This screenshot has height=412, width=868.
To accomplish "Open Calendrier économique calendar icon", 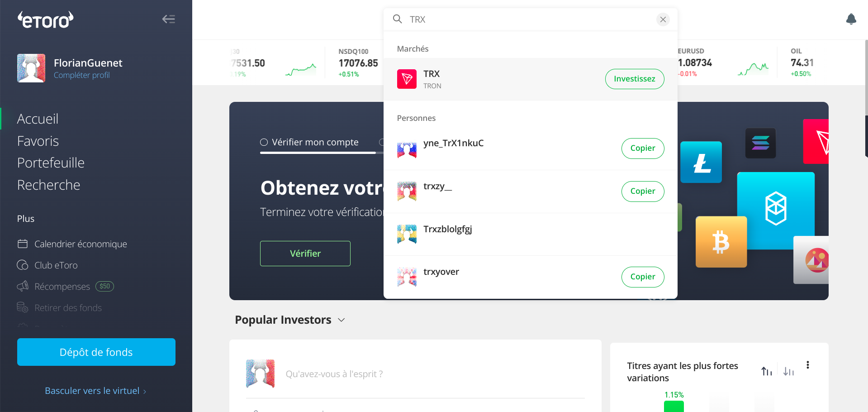I will (23, 244).
